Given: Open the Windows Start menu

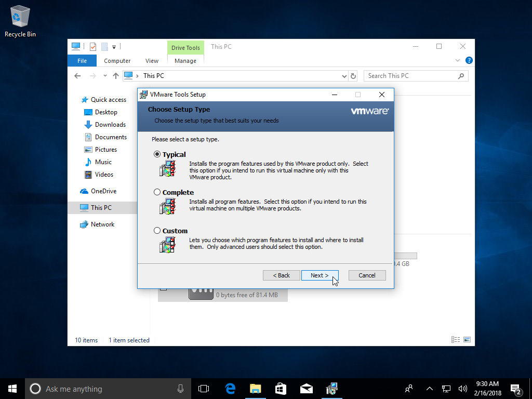Looking at the screenshot, I should point(12,389).
